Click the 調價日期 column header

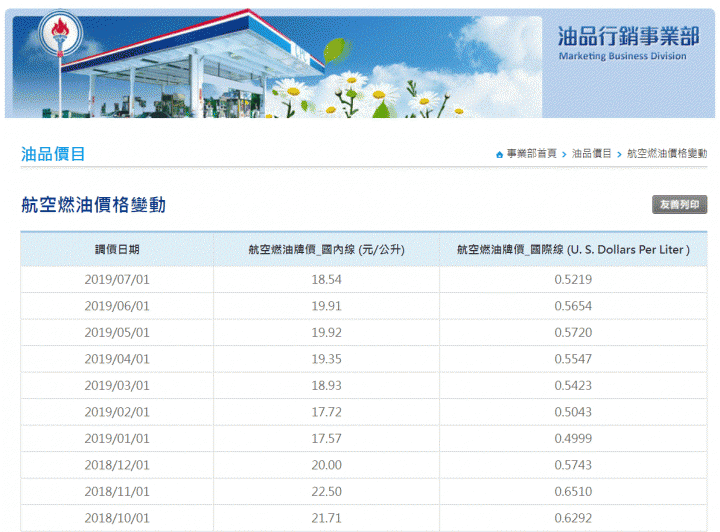pyautogui.click(x=117, y=250)
